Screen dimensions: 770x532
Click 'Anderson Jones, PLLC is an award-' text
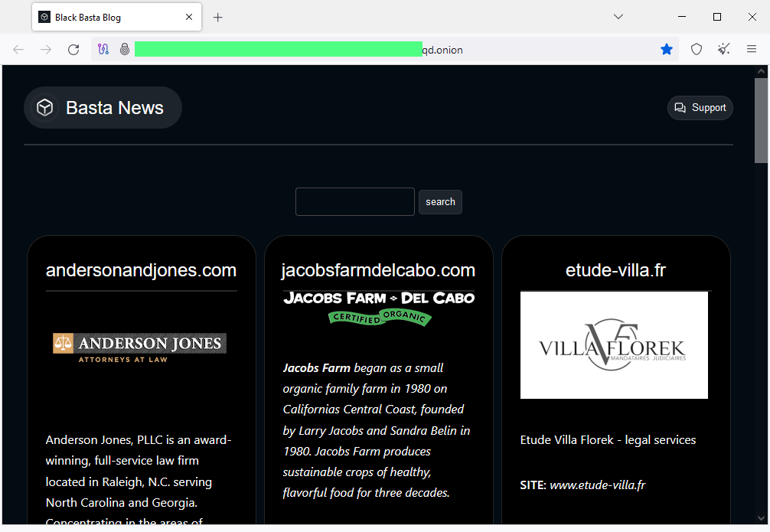click(139, 439)
